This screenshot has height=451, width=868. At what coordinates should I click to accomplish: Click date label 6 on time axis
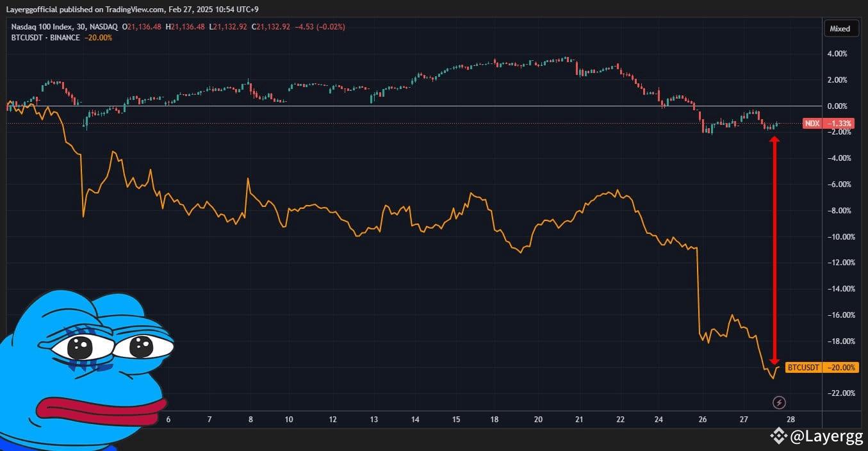click(x=168, y=420)
